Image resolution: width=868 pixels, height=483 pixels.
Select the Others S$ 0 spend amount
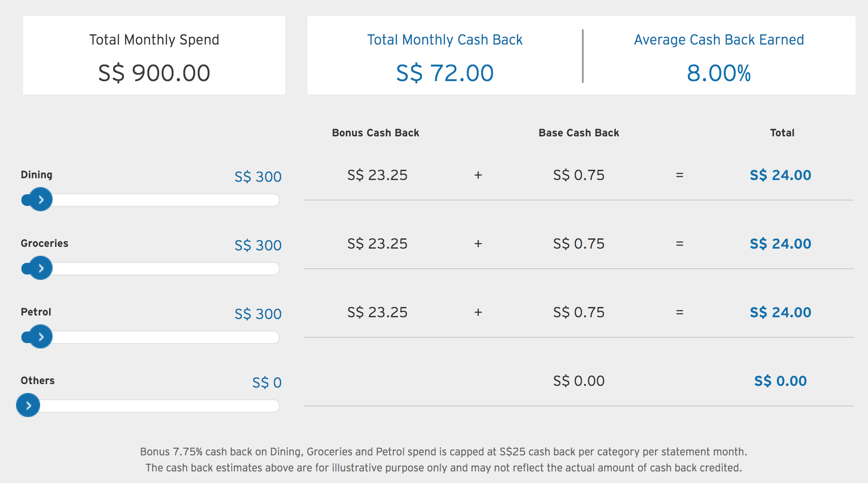(x=267, y=383)
